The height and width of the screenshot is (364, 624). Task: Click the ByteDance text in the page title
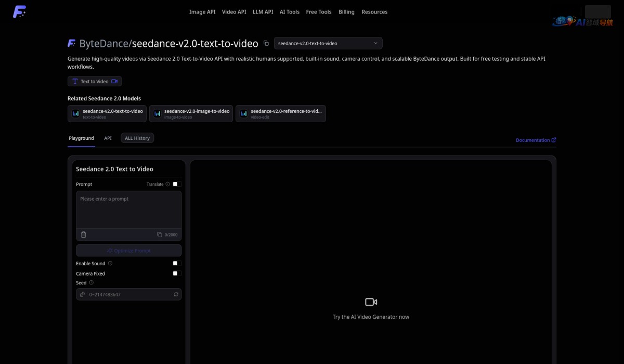tap(104, 44)
